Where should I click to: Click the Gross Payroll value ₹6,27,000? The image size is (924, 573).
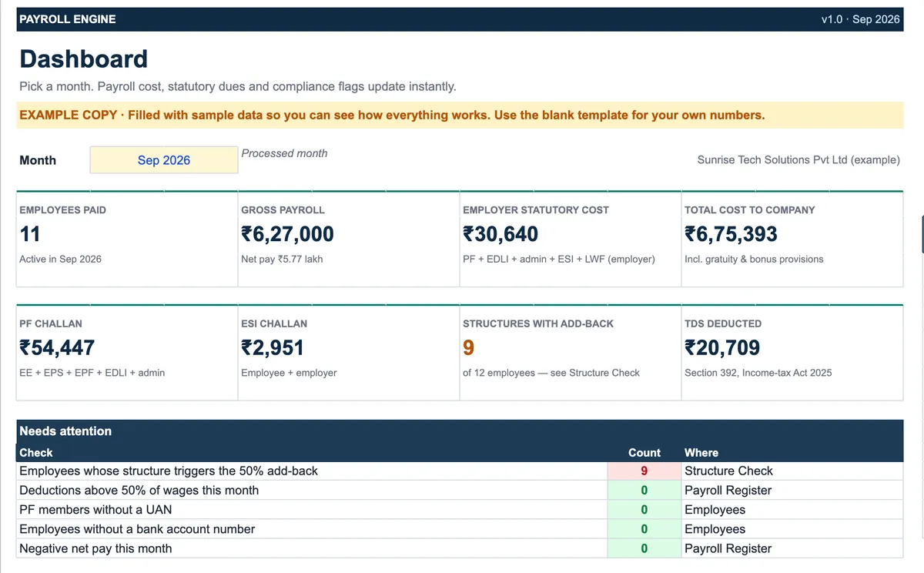(287, 234)
